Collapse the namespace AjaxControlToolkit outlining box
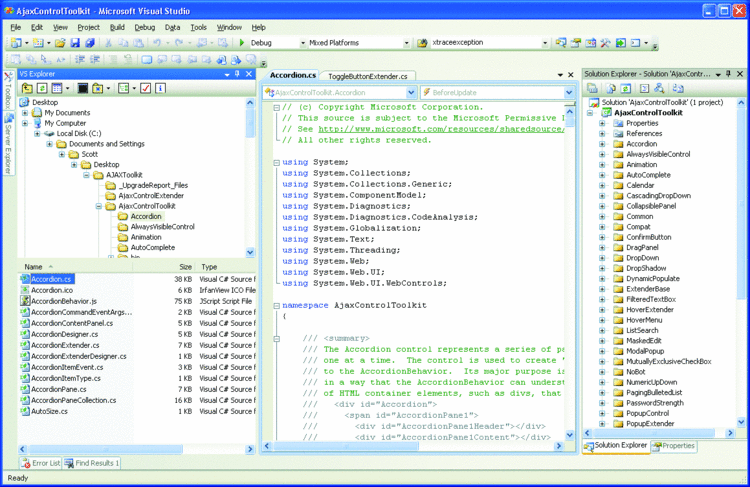750x487 pixels. pyautogui.click(x=276, y=306)
